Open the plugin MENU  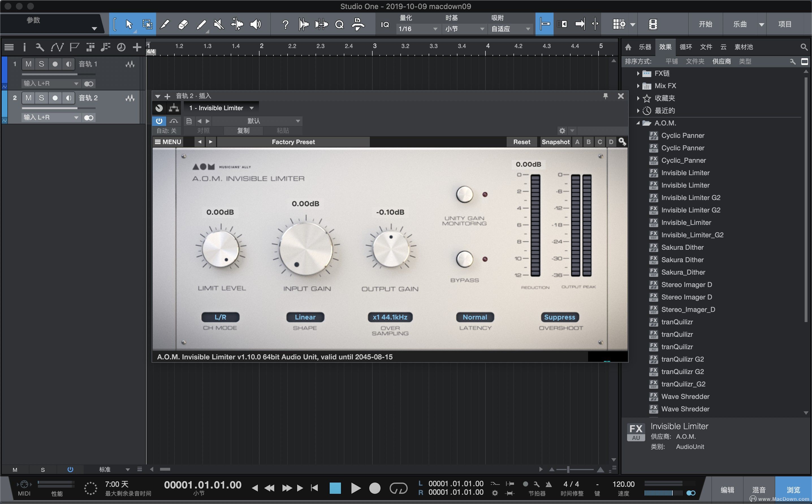click(168, 142)
